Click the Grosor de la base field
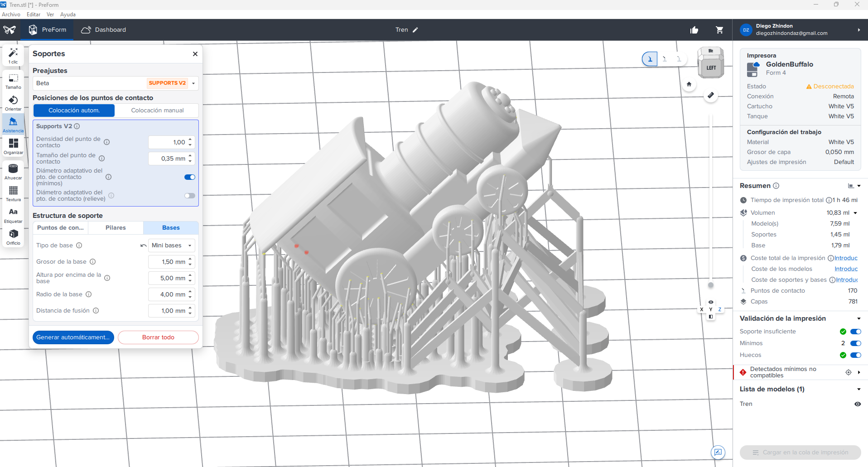This screenshot has height=467, width=868. coord(172,262)
